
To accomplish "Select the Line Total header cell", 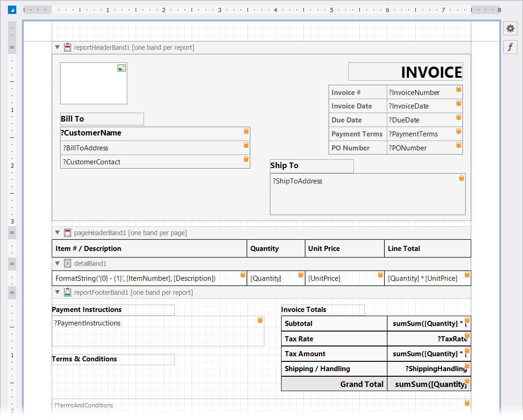I will [x=427, y=249].
